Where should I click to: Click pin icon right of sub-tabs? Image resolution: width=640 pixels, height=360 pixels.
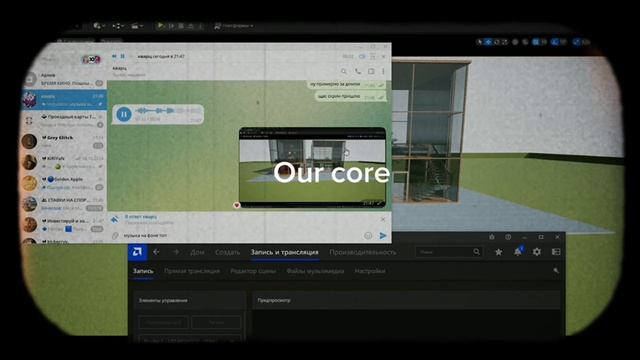(556, 271)
